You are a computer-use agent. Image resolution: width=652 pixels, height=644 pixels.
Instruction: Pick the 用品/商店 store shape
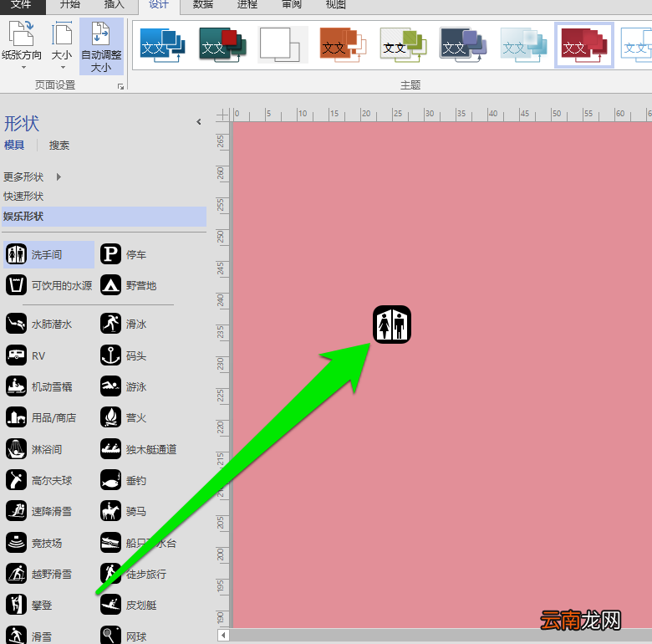[41, 417]
